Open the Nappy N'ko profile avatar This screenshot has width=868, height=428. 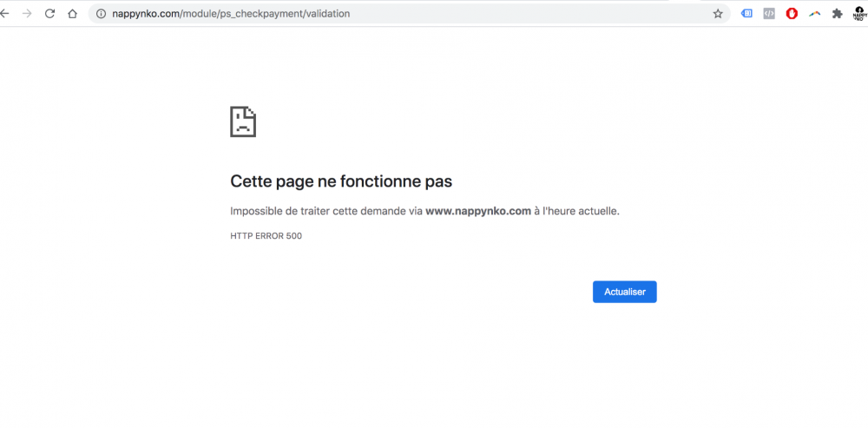click(860, 14)
